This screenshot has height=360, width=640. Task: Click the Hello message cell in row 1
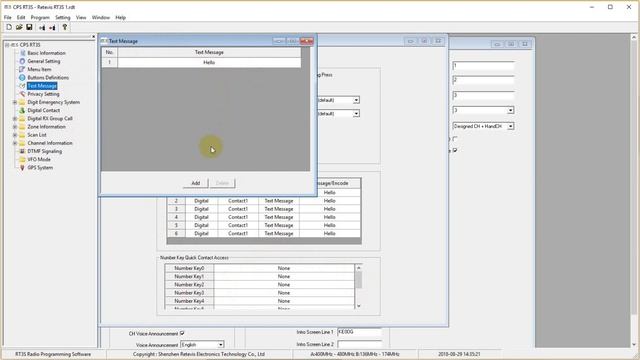(209, 62)
